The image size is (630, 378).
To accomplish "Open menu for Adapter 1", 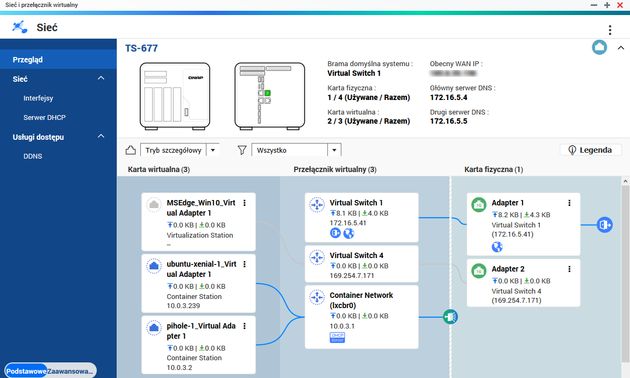I will [x=569, y=203].
